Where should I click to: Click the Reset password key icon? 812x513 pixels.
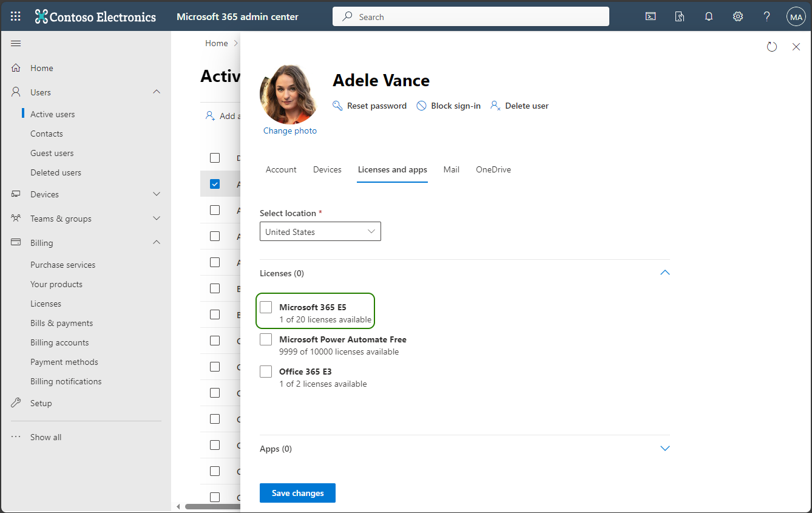[x=338, y=106]
